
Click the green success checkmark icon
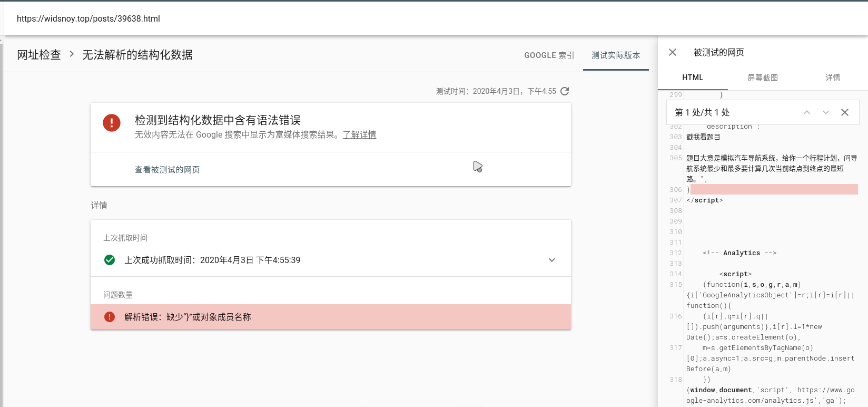click(x=110, y=260)
